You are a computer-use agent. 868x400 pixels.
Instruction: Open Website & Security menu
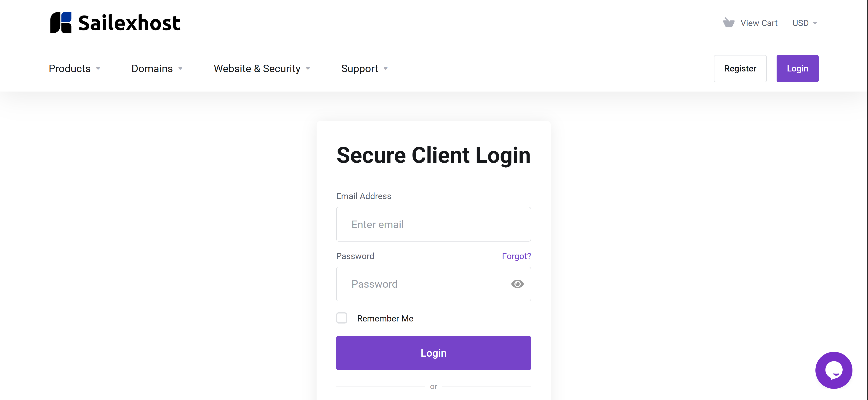pyautogui.click(x=257, y=69)
